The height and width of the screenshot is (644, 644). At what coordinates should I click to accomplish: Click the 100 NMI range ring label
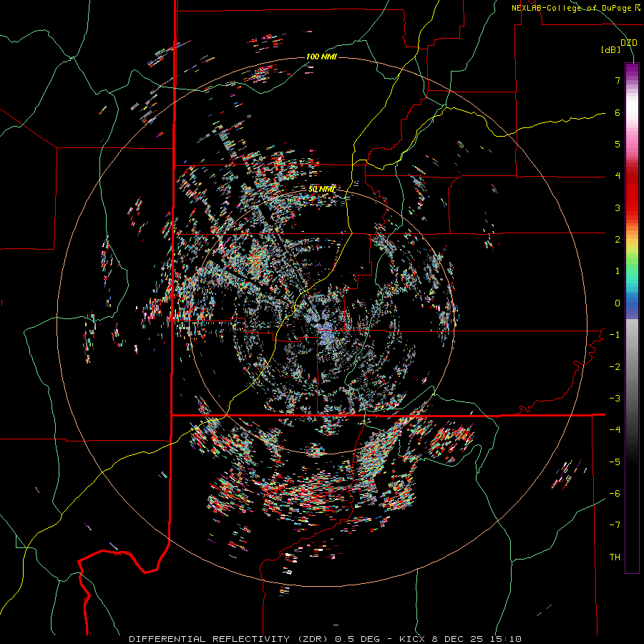click(x=321, y=57)
